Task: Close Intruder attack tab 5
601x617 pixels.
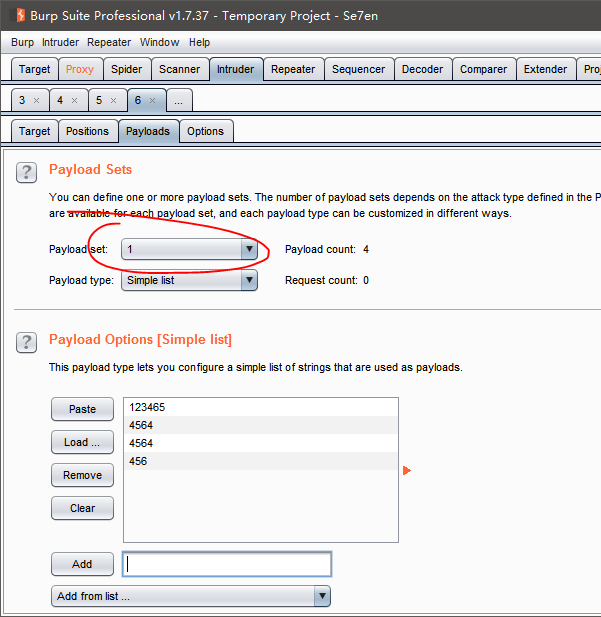Action: (x=113, y=101)
